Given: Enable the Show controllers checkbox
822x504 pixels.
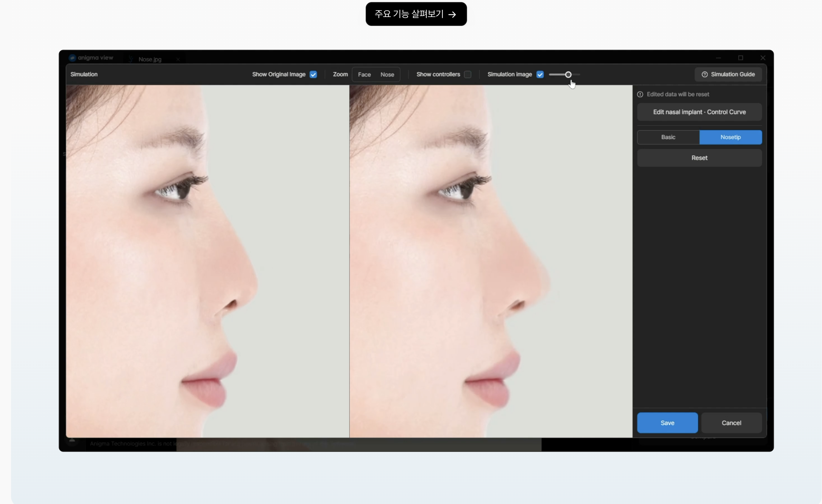Looking at the screenshot, I should pyautogui.click(x=468, y=74).
